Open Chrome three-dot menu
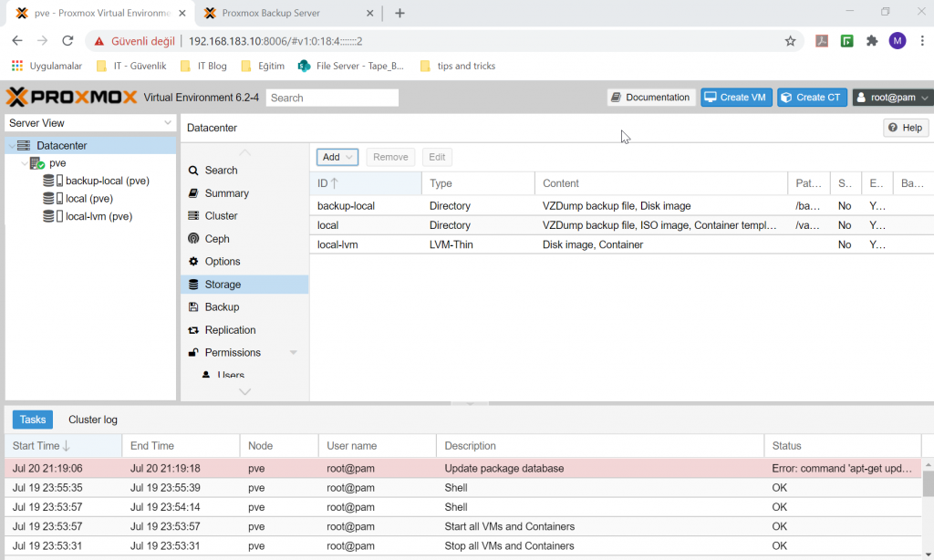This screenshot has height=560, width=934. click(922, 40)
